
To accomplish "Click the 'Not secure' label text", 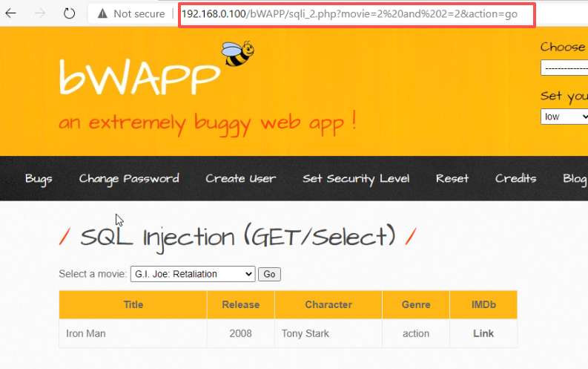I will [x=139, y=14].
